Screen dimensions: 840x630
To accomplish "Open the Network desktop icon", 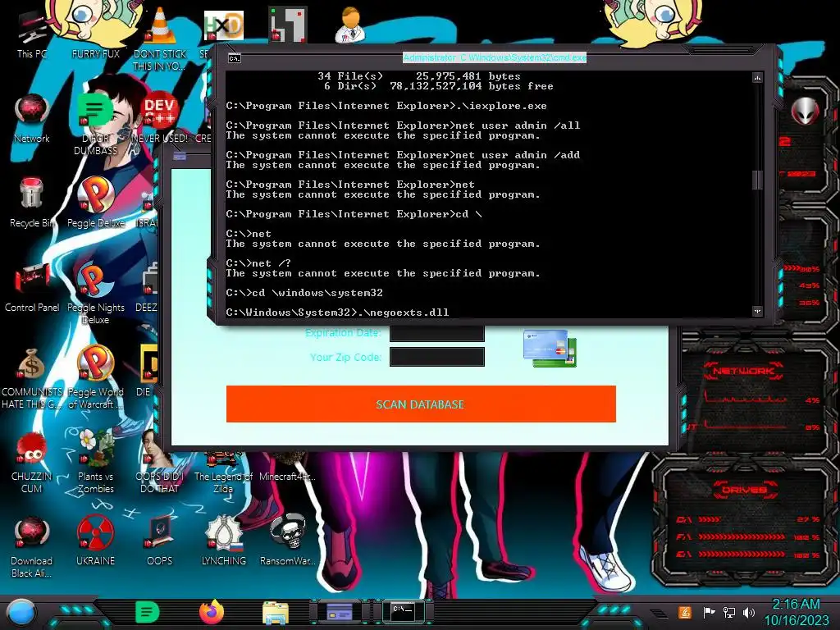I will pyautogui.click(x=32, y=118).
